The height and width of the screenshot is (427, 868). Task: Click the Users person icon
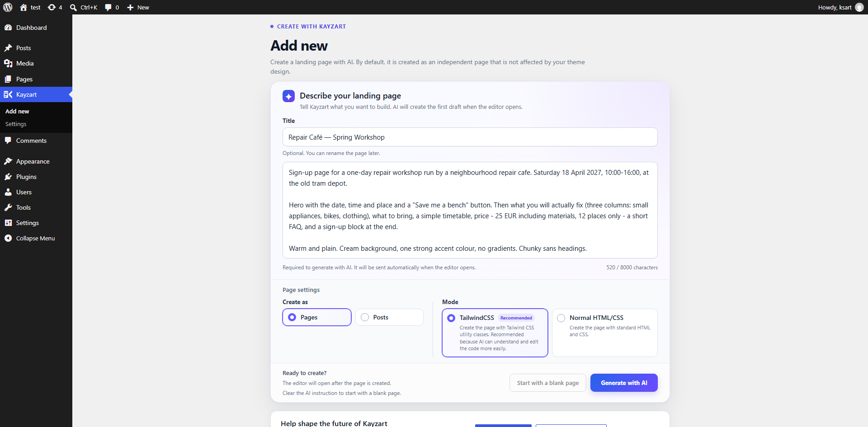tap(8, 192)
